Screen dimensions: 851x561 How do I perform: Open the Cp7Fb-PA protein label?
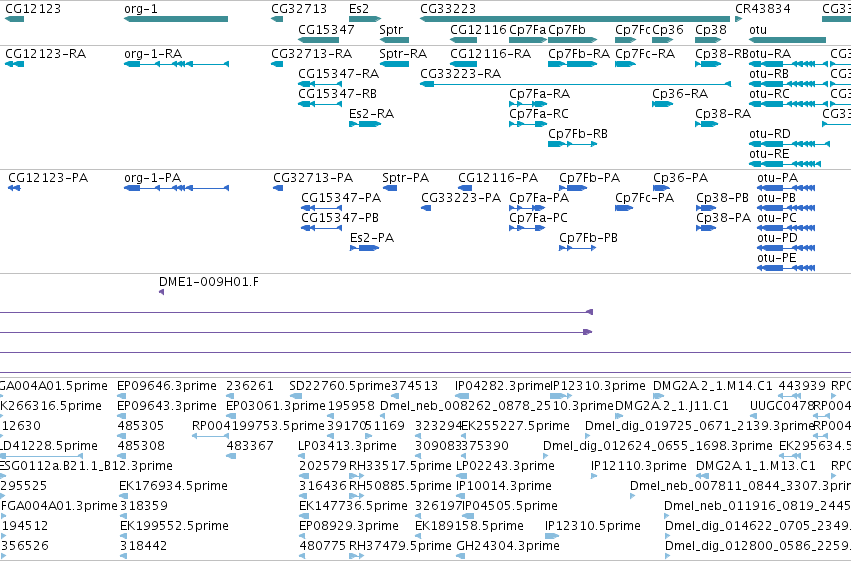[x=589, y=178]
